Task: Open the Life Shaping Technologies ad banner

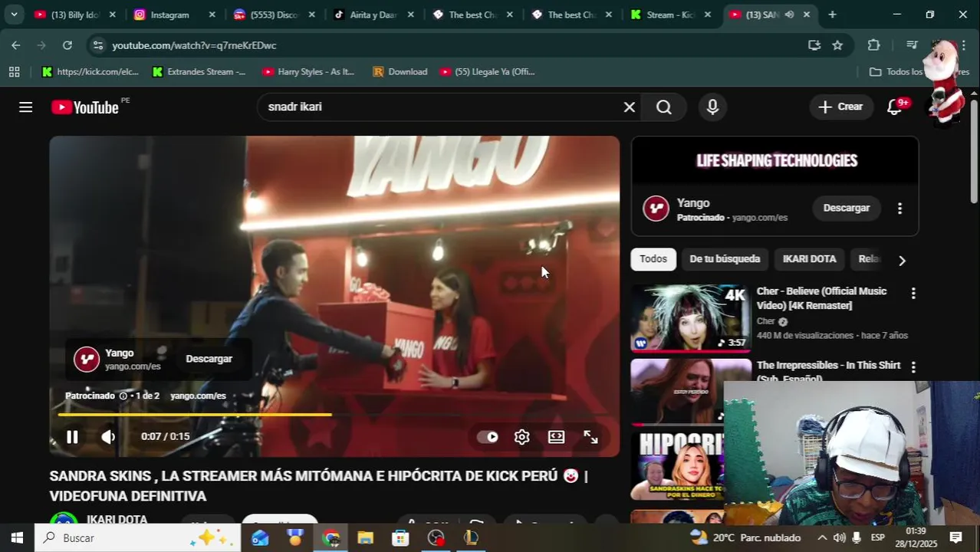Action: pos(774,161)
